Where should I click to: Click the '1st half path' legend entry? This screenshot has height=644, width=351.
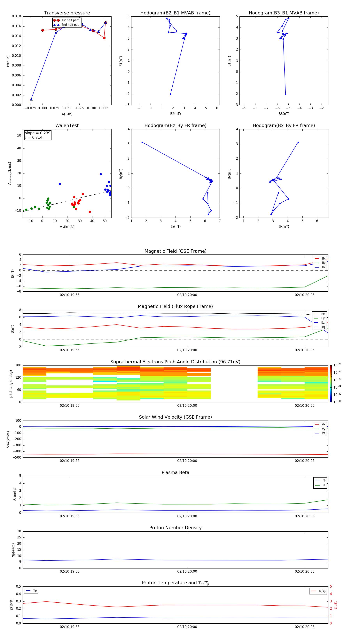point(67,20)
